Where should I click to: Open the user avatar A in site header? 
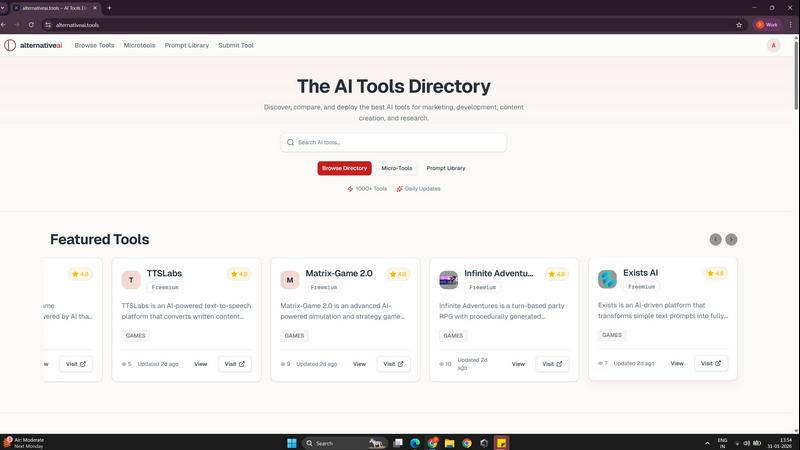tap(773, 45)
